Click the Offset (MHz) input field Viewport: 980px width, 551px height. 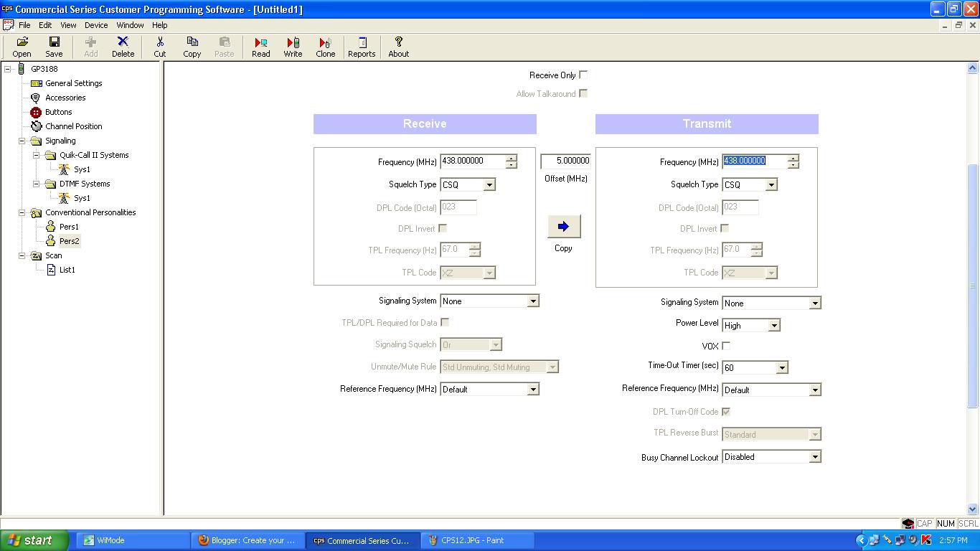click(565, 161)
